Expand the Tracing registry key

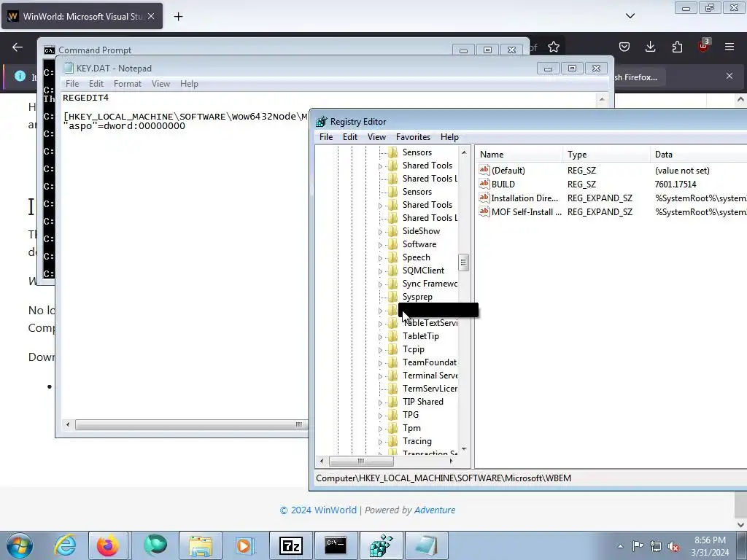(380, 442)
